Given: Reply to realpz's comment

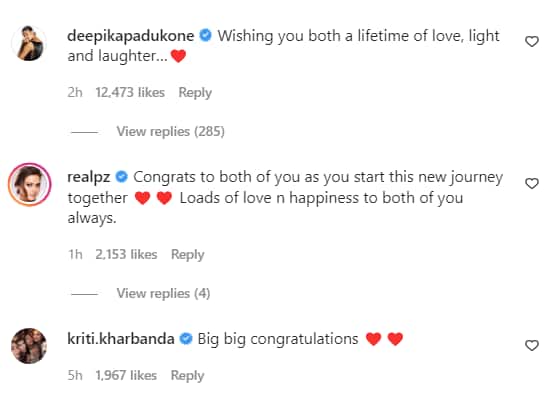Looking at the screenshot, I should click(188, 254).
